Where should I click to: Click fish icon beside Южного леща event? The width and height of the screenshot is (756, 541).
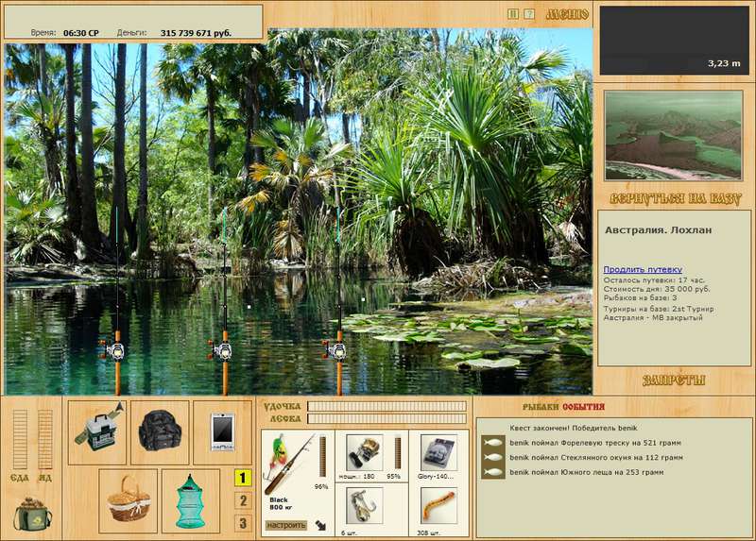[x=492, y=472]
